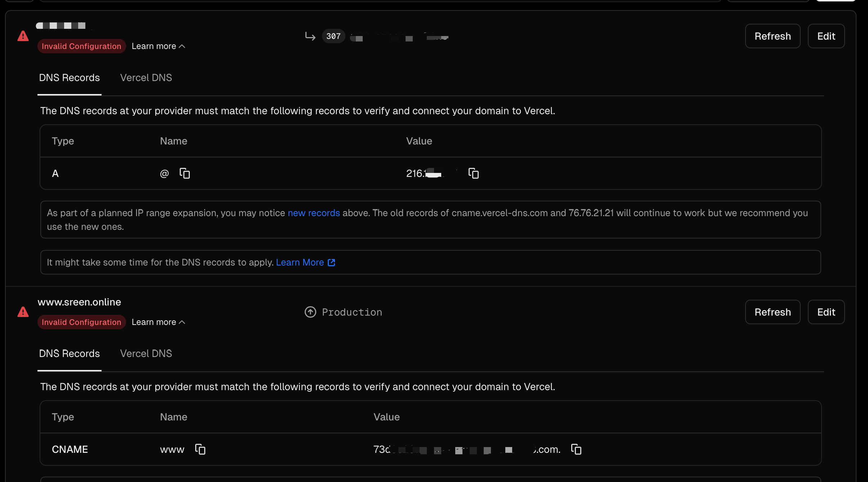
Task: Copy the CNAME record value ending in .com
Action: (x=576, y=449)
